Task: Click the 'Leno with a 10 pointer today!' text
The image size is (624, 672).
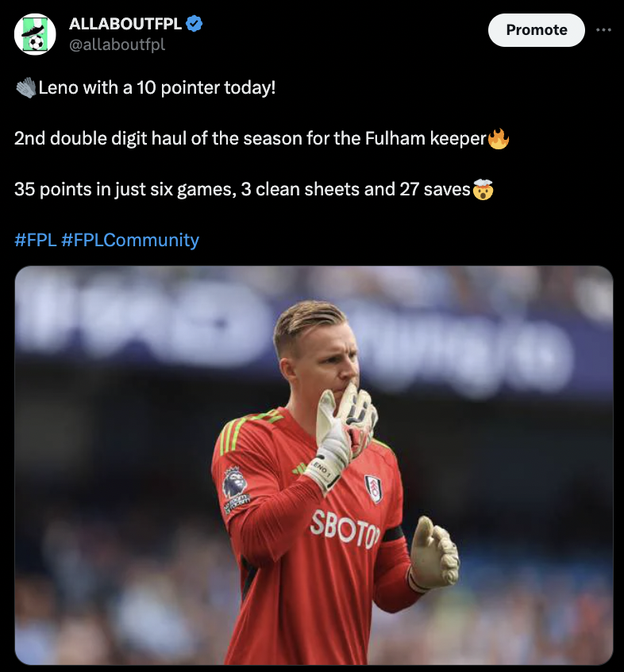Action: (156, 88)
